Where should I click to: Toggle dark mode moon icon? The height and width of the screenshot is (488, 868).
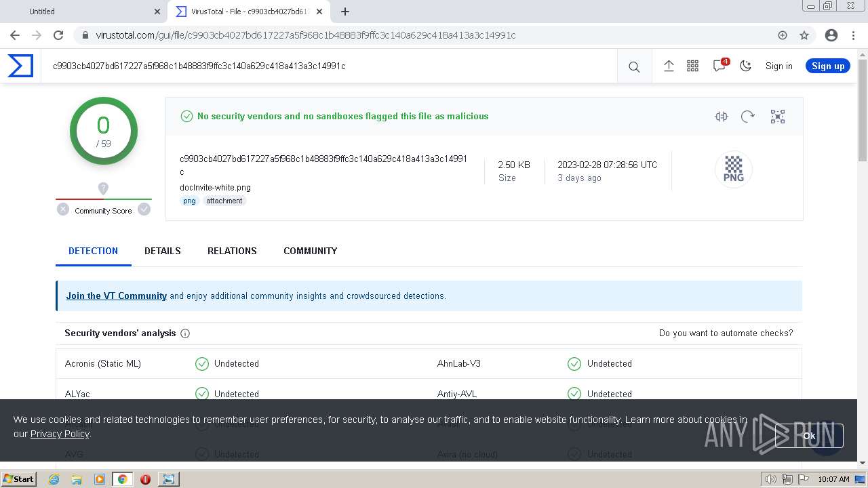pos(746,66)
